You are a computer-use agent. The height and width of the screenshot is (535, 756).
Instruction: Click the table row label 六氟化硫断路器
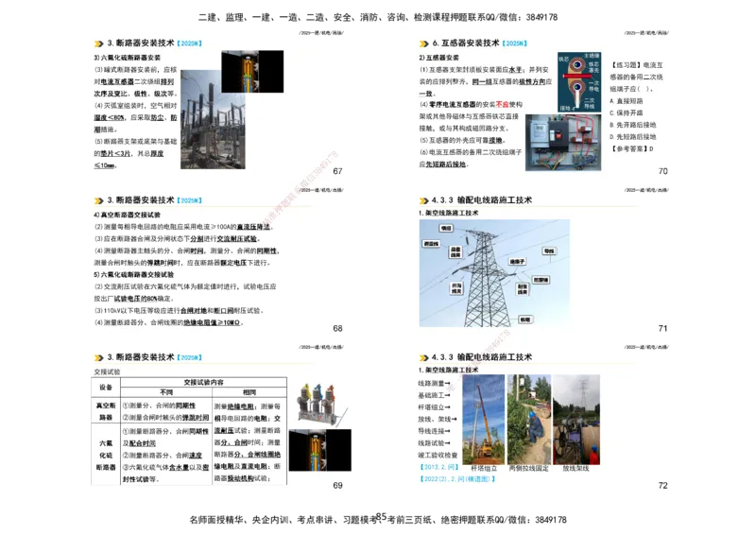(106, 455)
